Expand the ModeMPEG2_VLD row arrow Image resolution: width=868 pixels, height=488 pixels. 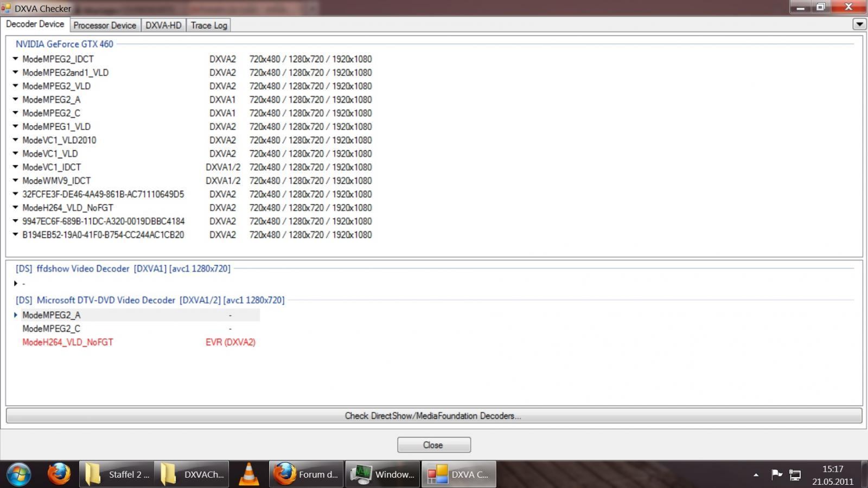pyautogui.click(x=15, y=86)
